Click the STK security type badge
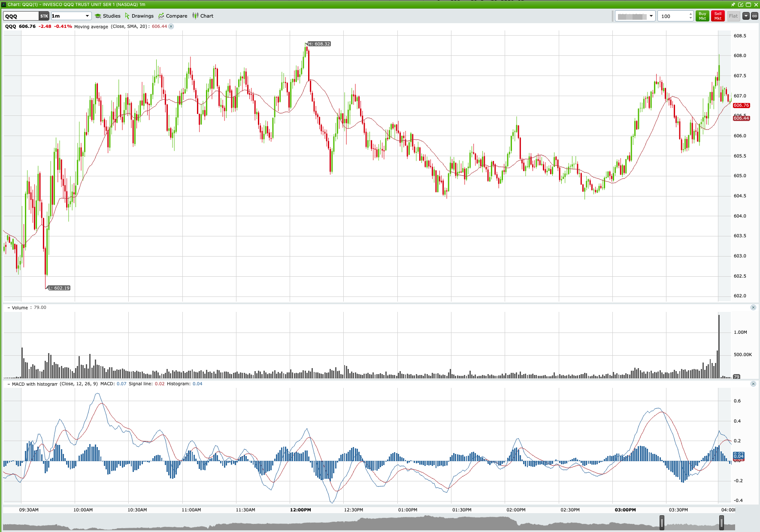The height and width of the screenshot is (532, 760). (x=44, y=16)
